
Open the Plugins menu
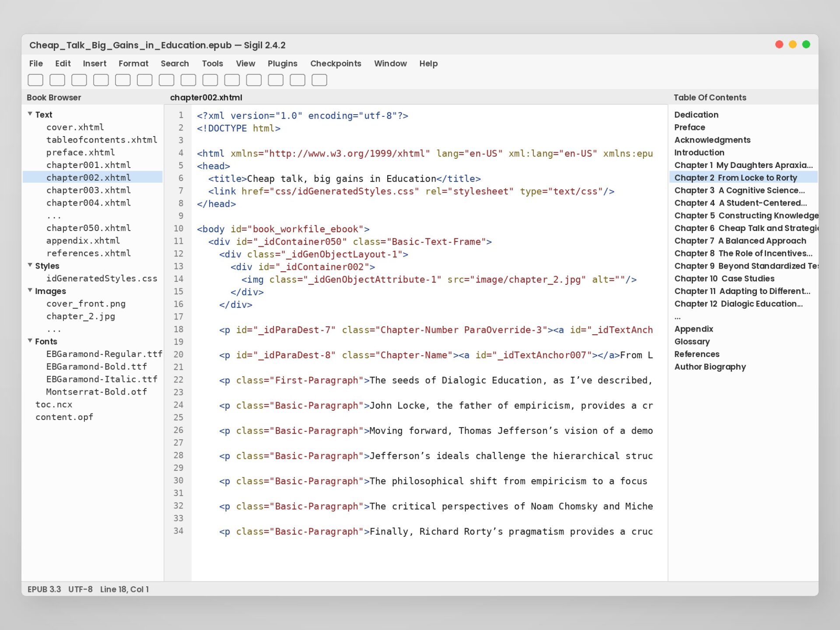pos(282,63)
